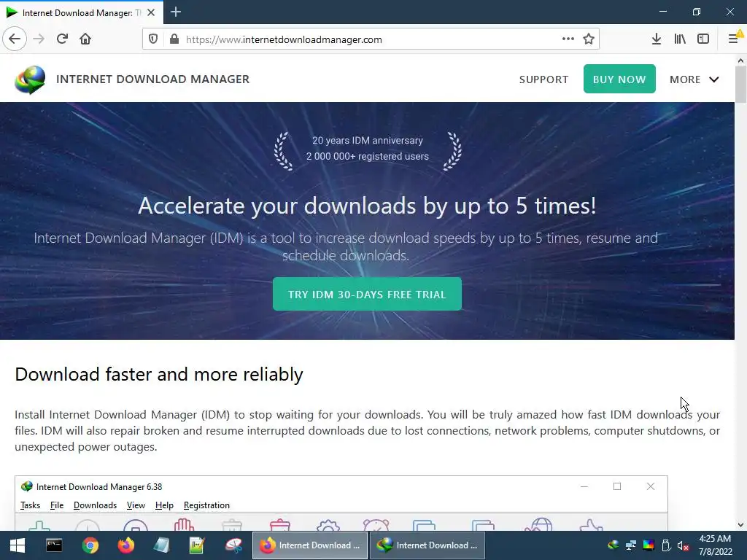Click "Accelerate your downloads by up to 5 times!" headline
Viewport: 747px width, 560px height.
367,206
